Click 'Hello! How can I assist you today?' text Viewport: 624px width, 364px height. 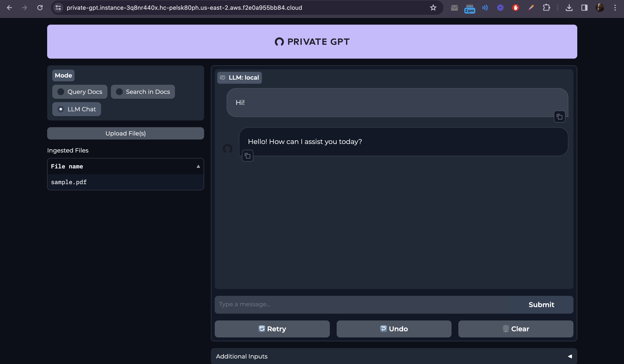[305, 142]
